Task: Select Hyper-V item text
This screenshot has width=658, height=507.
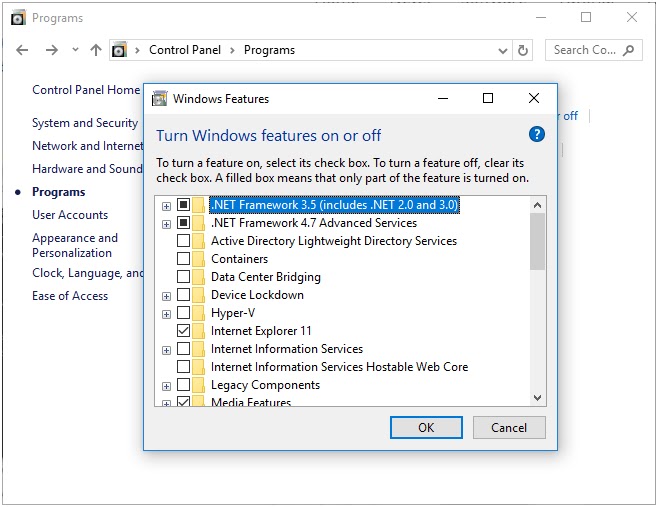Action: [233, 313]
